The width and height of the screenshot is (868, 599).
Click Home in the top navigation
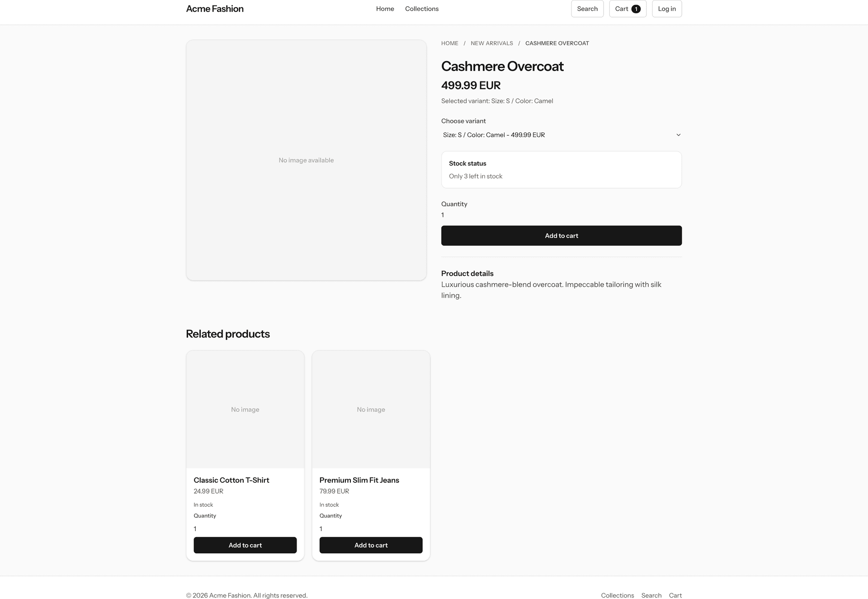(x=385, y=9)
